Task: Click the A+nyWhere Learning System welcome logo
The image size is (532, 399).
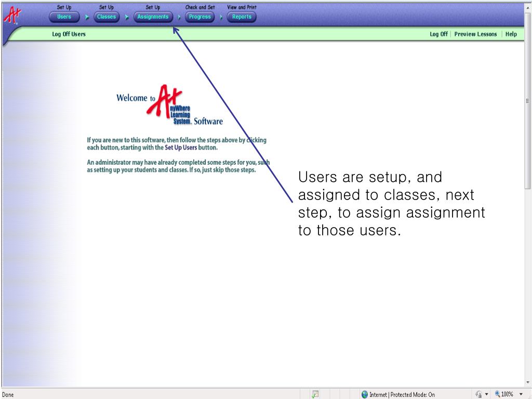Action: pos(170,105)
